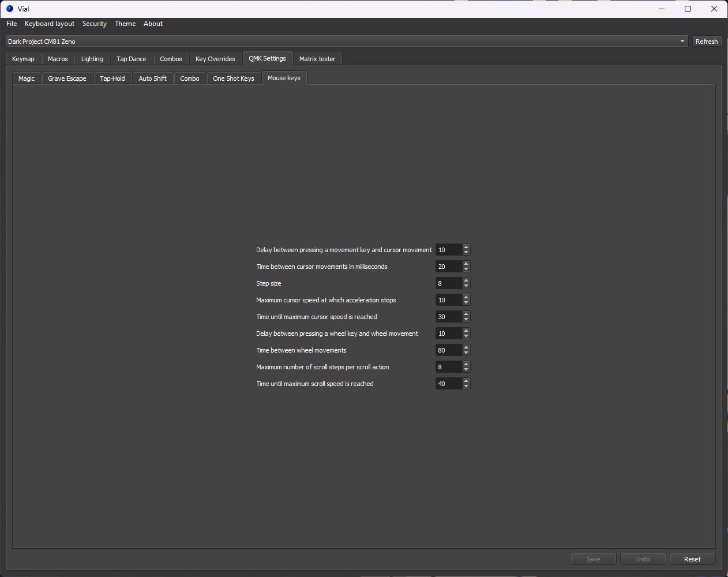Switch to the Lighting tab
Viewport: 728px width, 577px height.
coord(92,59)
